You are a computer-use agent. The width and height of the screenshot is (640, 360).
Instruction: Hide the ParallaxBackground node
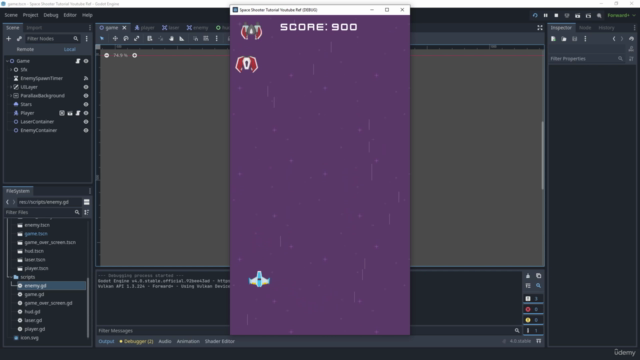tap(86, 96)
